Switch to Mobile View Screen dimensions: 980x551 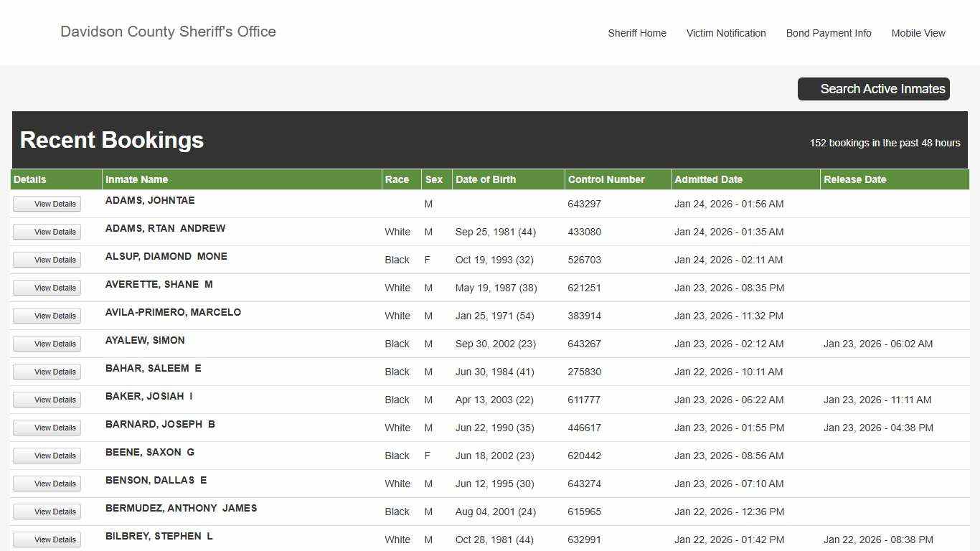pos(918,33)
